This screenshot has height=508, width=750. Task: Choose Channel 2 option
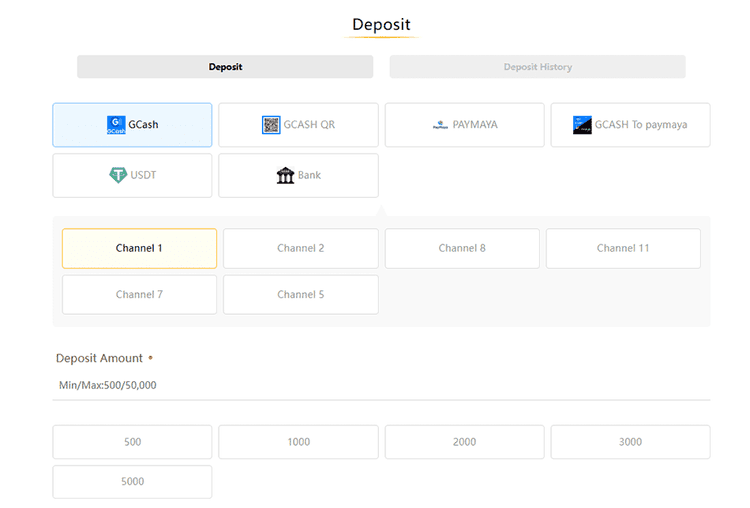click(300, 248)
